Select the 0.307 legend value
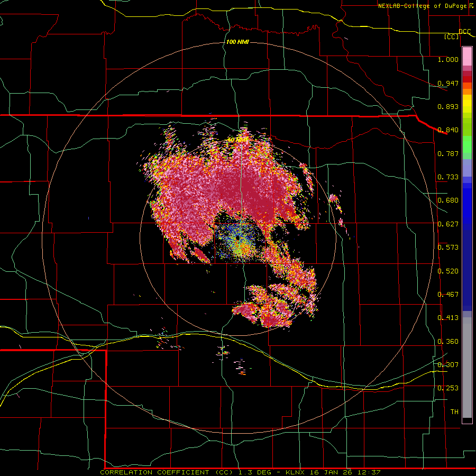 (448, 364)
